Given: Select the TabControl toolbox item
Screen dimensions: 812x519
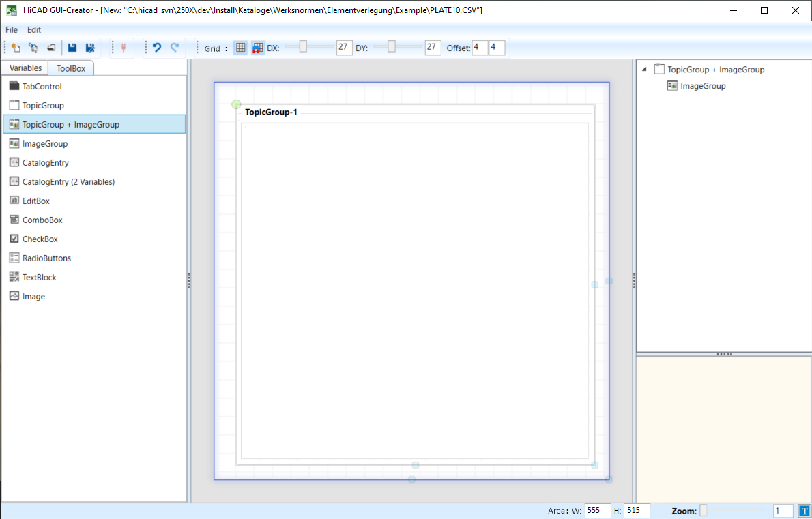Looking at the screenshot, I should coord(42,87).
